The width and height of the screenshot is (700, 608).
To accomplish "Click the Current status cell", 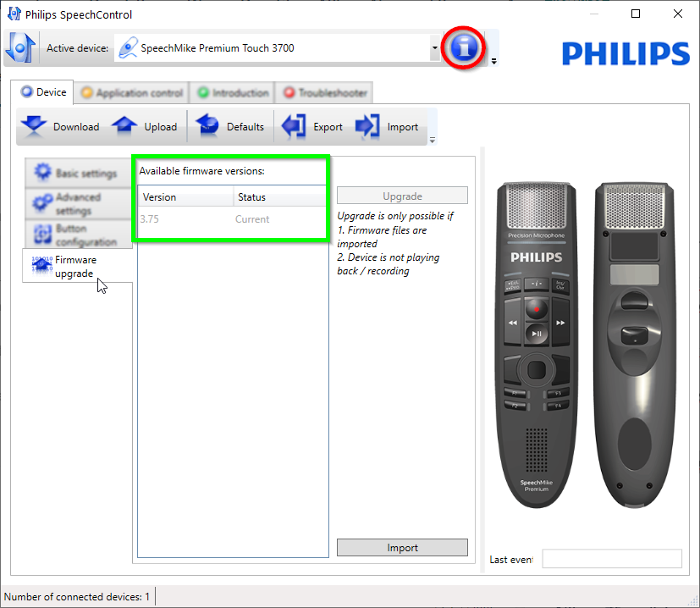I will [252, 219].
